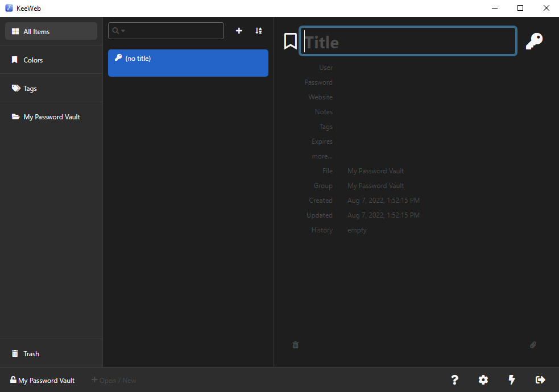This screenshot has height=392, width=559.
Task: Open settings with the gear icon
Action: click(x=483, y=380)
